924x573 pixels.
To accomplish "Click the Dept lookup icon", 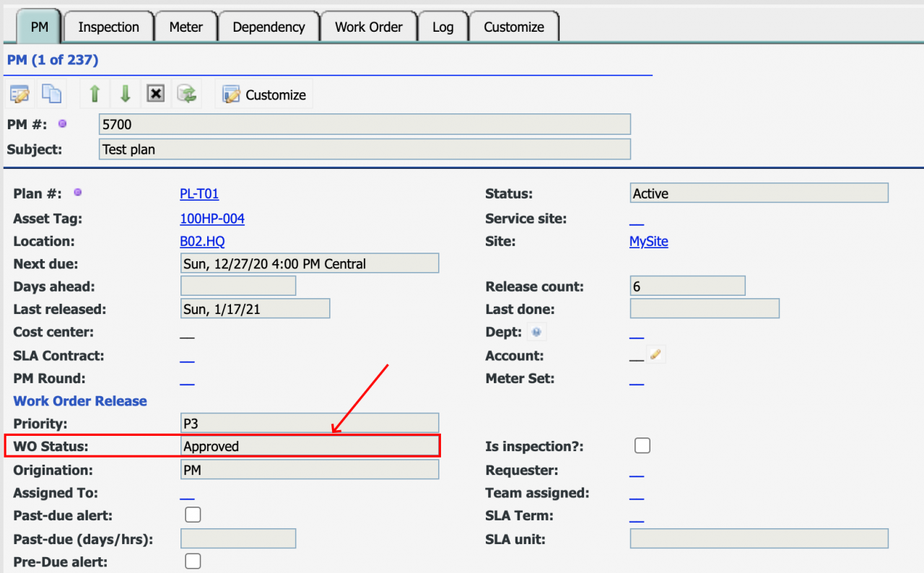I will (536, 333).
